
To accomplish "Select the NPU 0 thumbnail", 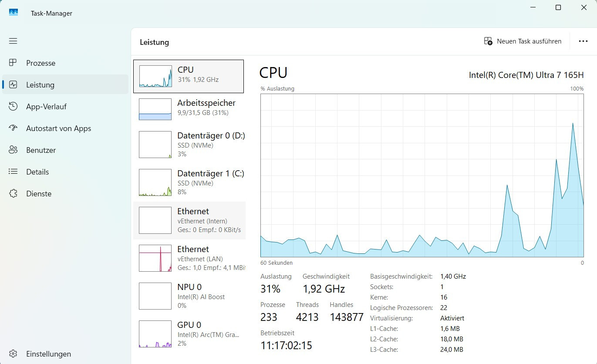I will (x=155, y=296).
